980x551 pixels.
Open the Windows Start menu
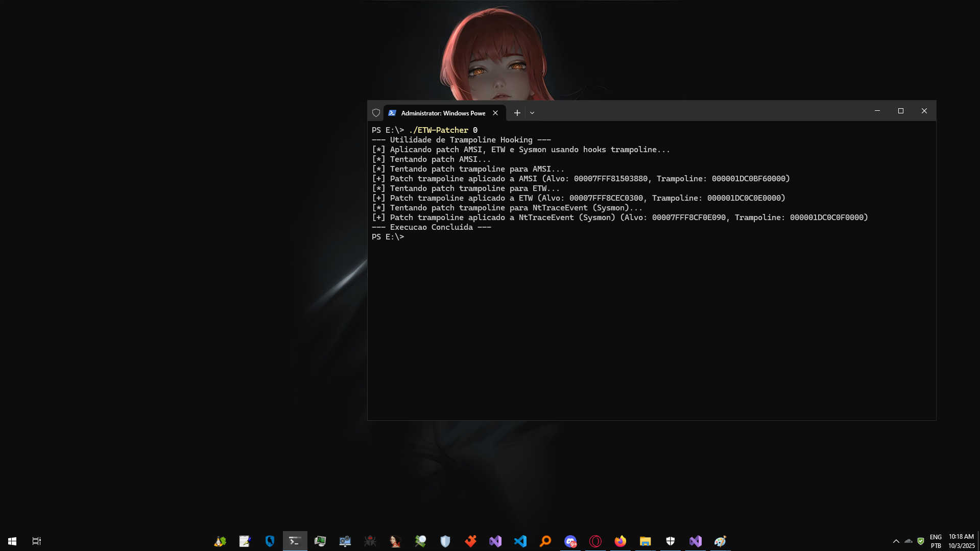[x=12, y=541]
